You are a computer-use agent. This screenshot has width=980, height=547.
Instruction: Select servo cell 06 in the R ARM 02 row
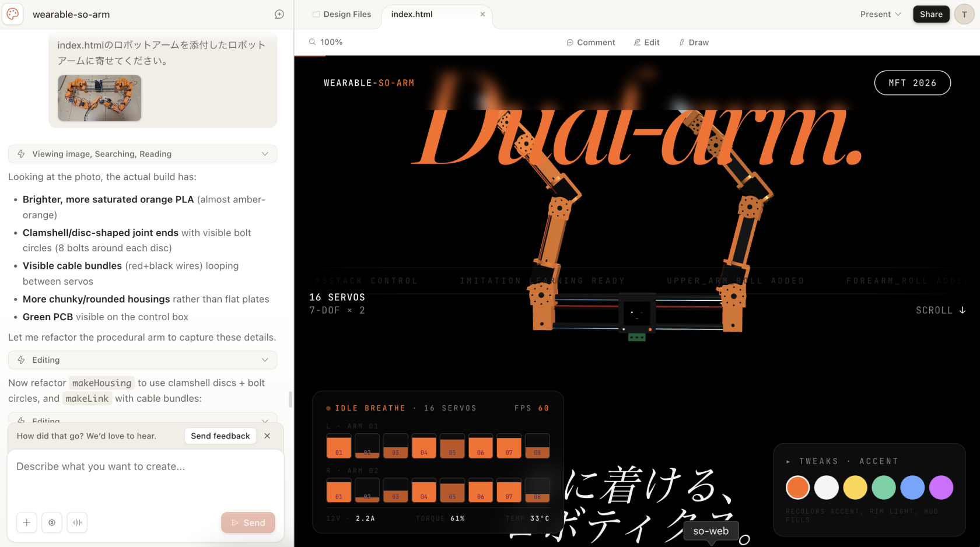point(481,490)
